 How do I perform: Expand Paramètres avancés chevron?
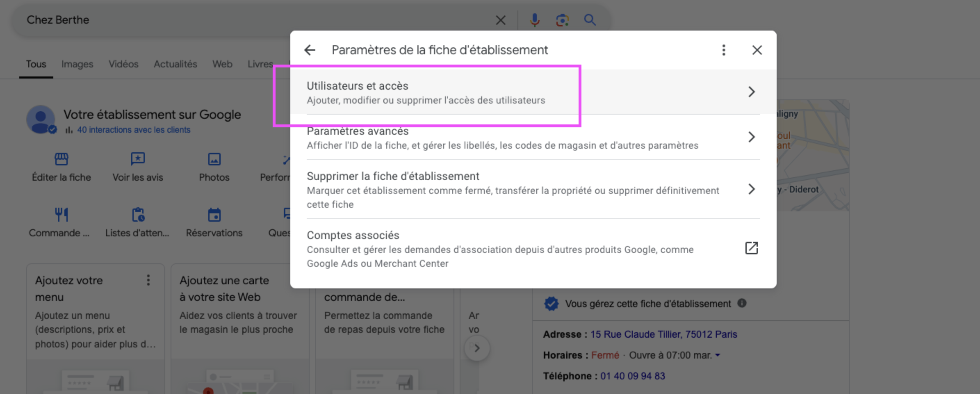click(x=751, y=137)
